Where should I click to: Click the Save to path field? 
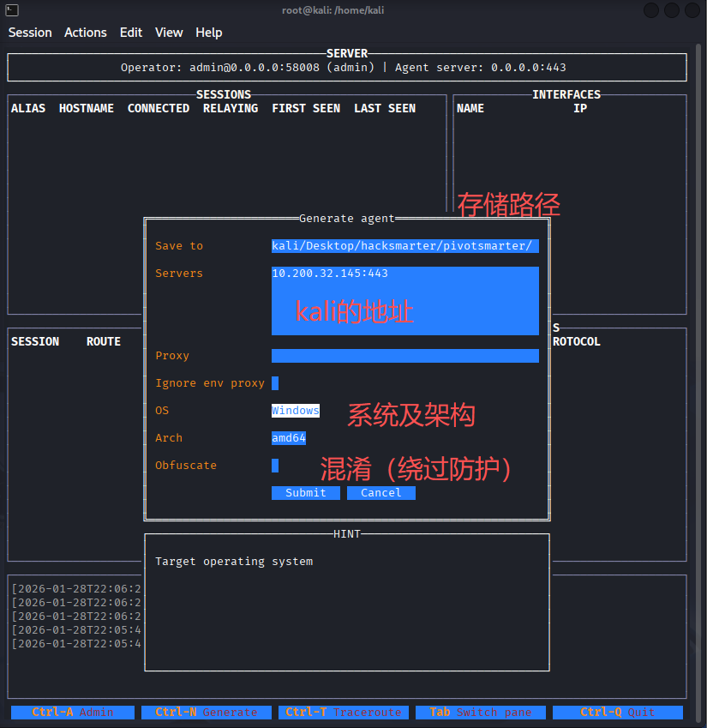(404, 246)
